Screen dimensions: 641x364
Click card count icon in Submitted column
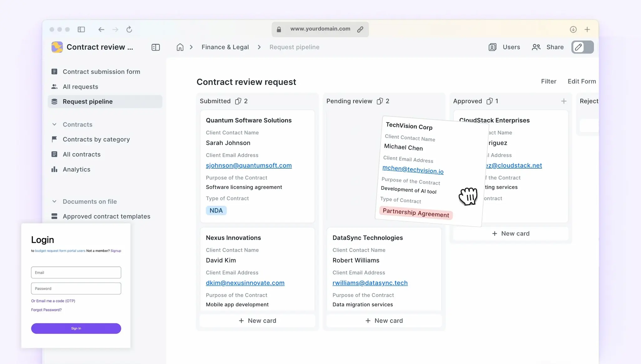pyautogui.click(x=238, y=101)
